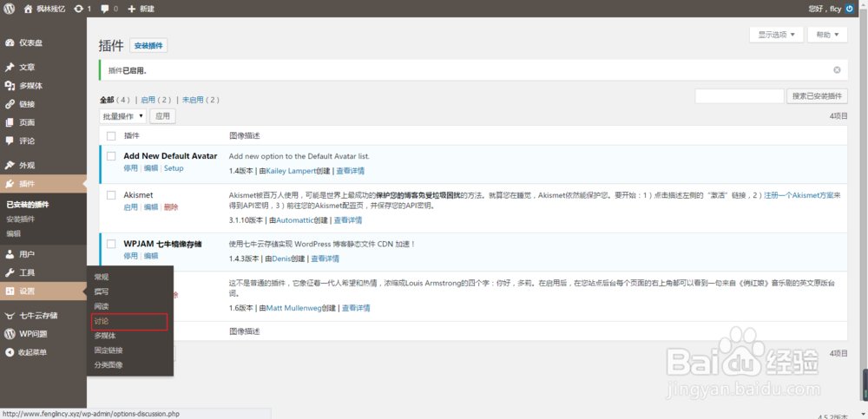Click the 新建 plus icon

[131, 9]
